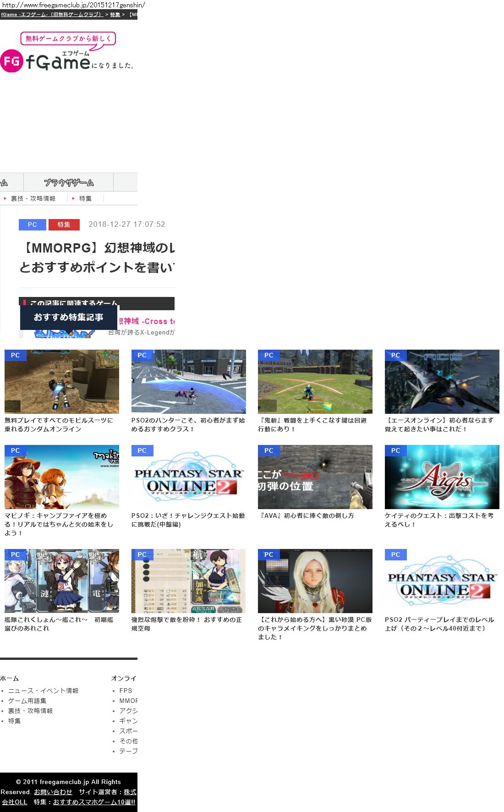The image size is (504, 812).
Task: Click title PSO2のハンターこそ、初心者がまず始めるおすすめクラス
Action: [x=188, y=425]
